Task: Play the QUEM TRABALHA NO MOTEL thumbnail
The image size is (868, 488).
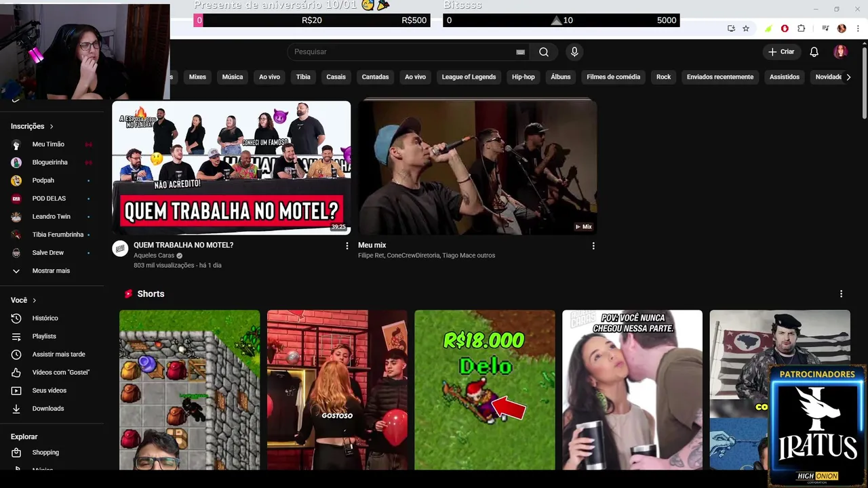Action: (231, 167)
